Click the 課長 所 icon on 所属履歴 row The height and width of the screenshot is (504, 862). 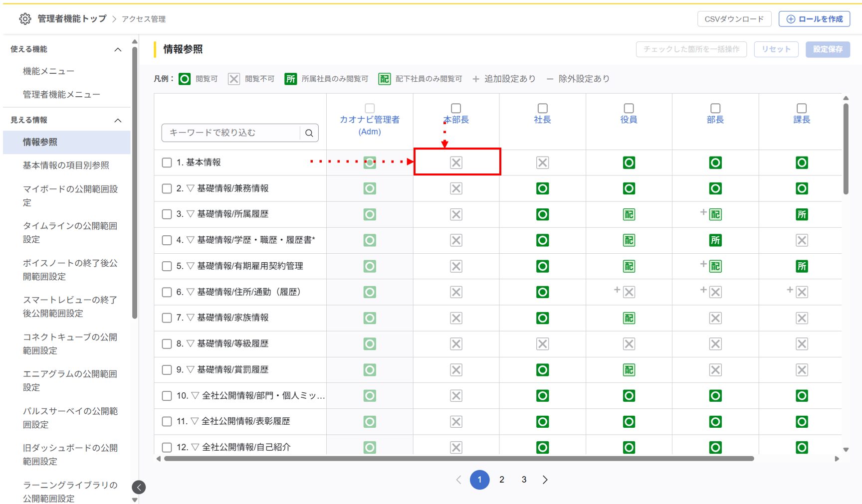[x=802, y=214]
